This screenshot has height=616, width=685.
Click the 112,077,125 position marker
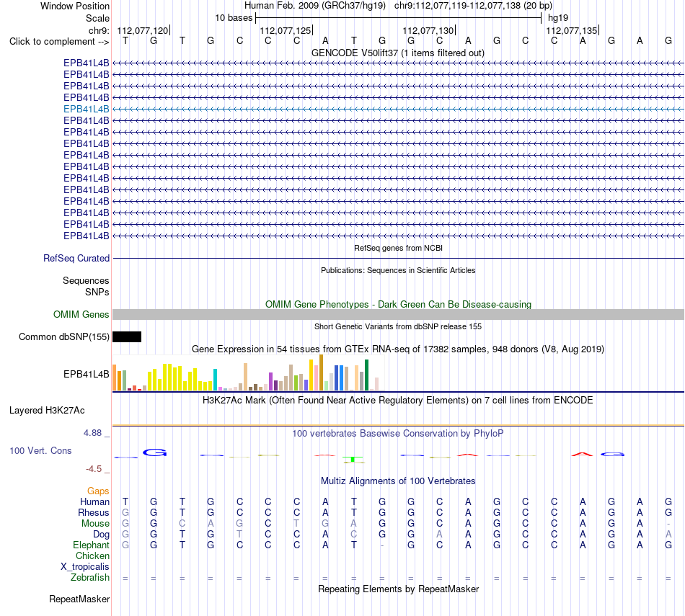(x=286, y=30)
